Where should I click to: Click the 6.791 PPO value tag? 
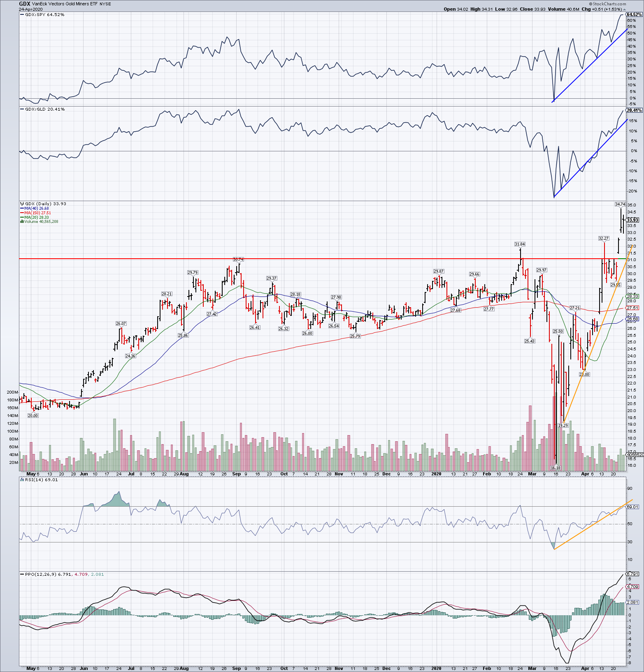click(x=632, y=574)
